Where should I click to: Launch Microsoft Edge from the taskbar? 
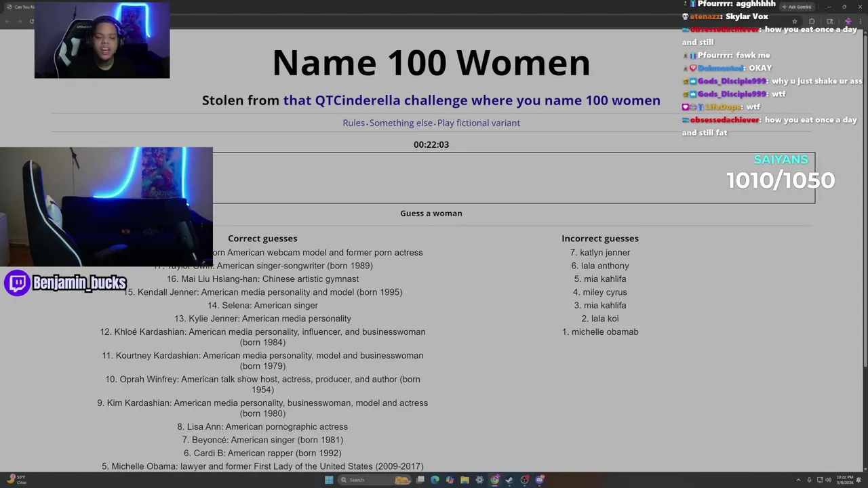click(435, 480)
